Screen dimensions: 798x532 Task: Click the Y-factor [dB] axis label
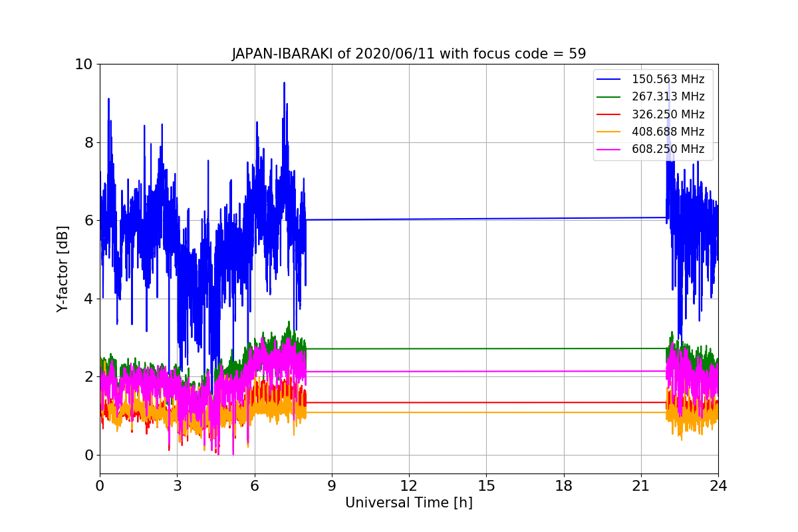click(63, 269)
